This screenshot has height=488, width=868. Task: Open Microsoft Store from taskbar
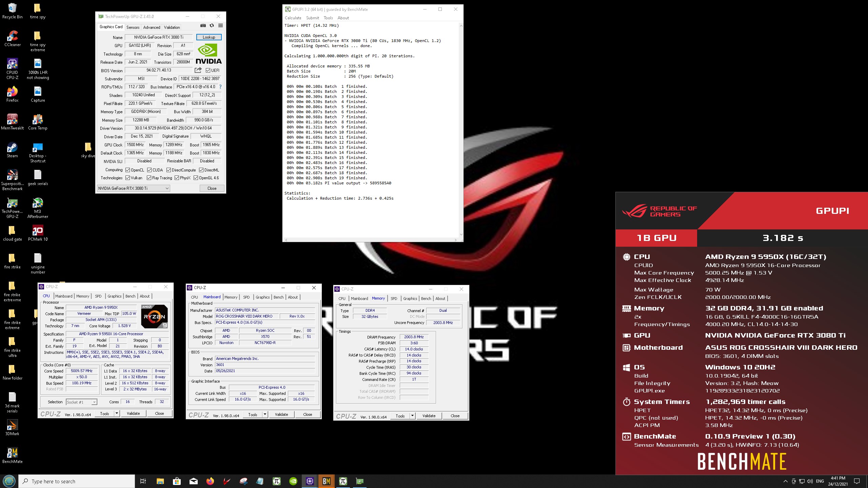177,481
